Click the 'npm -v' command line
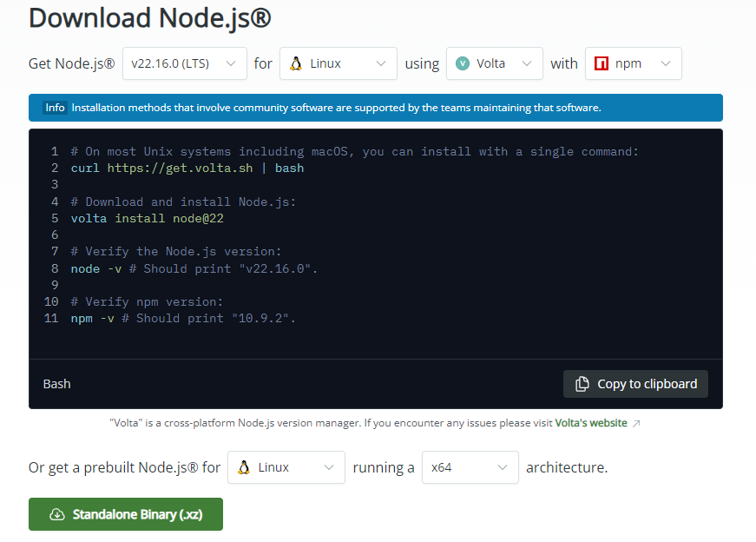 (183, 319)
